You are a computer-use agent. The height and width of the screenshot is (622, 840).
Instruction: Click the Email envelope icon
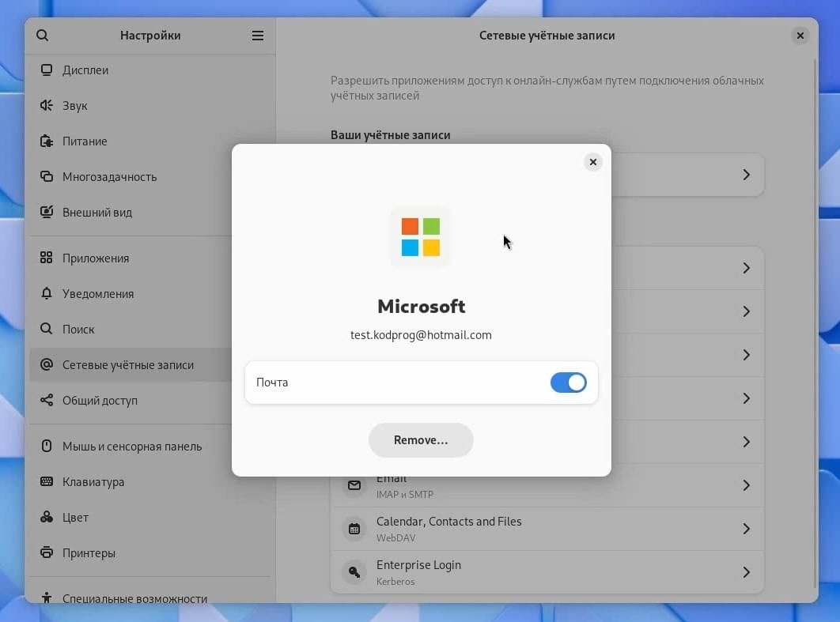(x=354, y=485)
